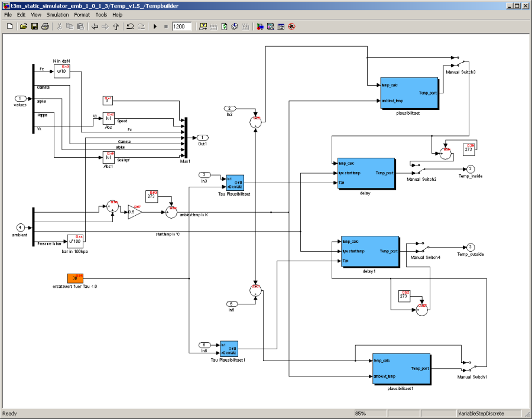Navigate back with the left arrow icon
532x419 pixels.
coord(94,27)
